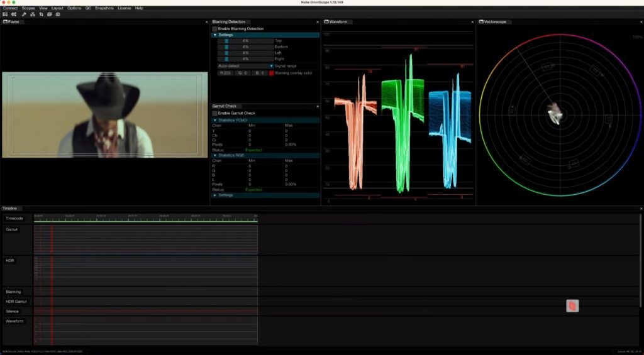Click the red warning overlay color swatch

coord(272,73)
